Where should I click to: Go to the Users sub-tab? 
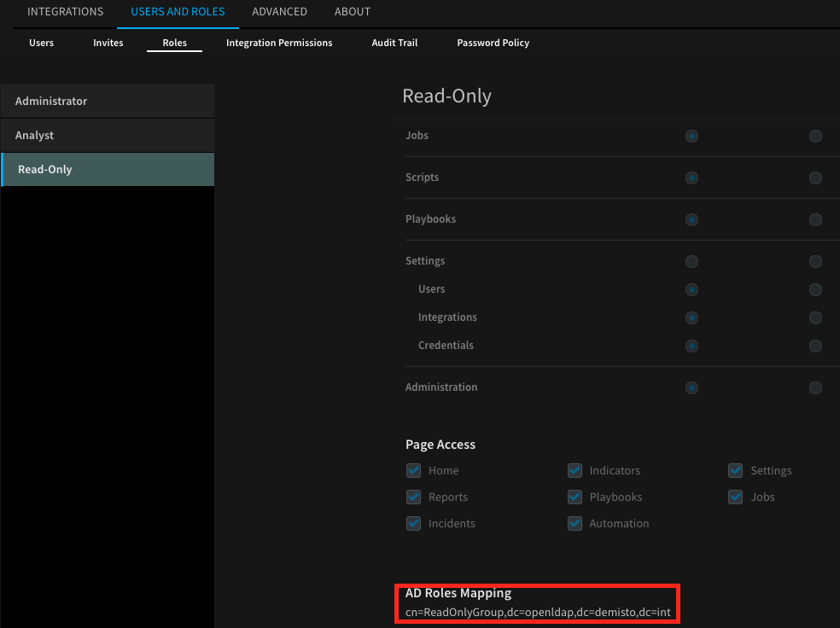[41, 43]
